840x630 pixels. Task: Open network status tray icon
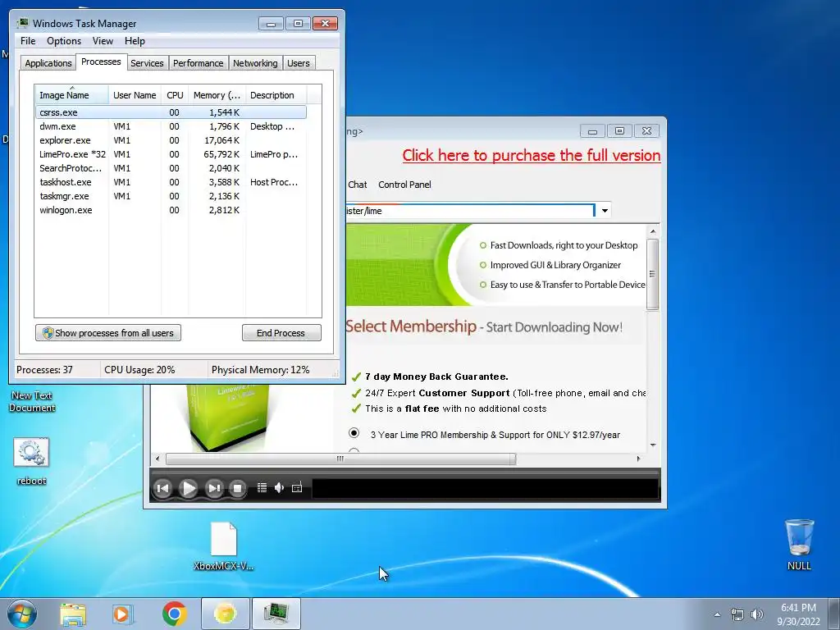click(737, 614)
